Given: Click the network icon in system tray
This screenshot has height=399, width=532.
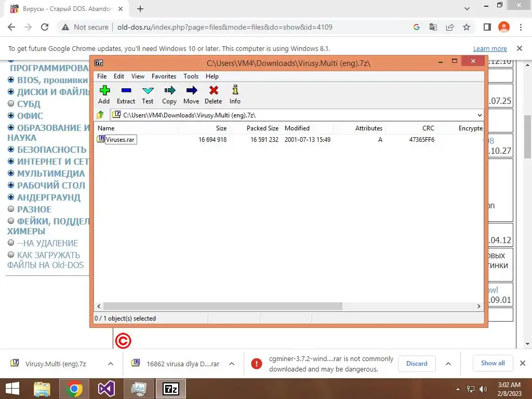Looking at the screenshot, I should pos(471,389).
